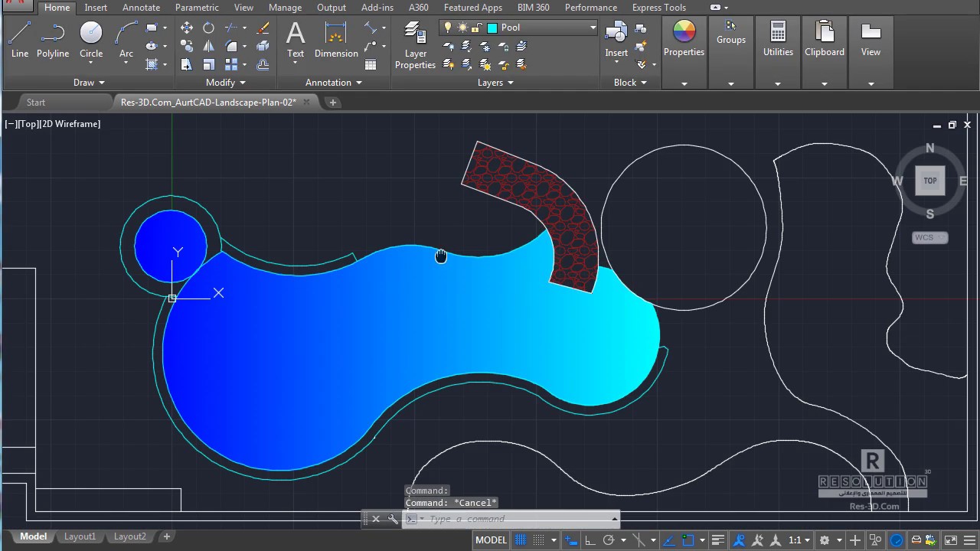The image size is (980, 551).
Task: Open the Insert block tool
Action: pos(616,40)
